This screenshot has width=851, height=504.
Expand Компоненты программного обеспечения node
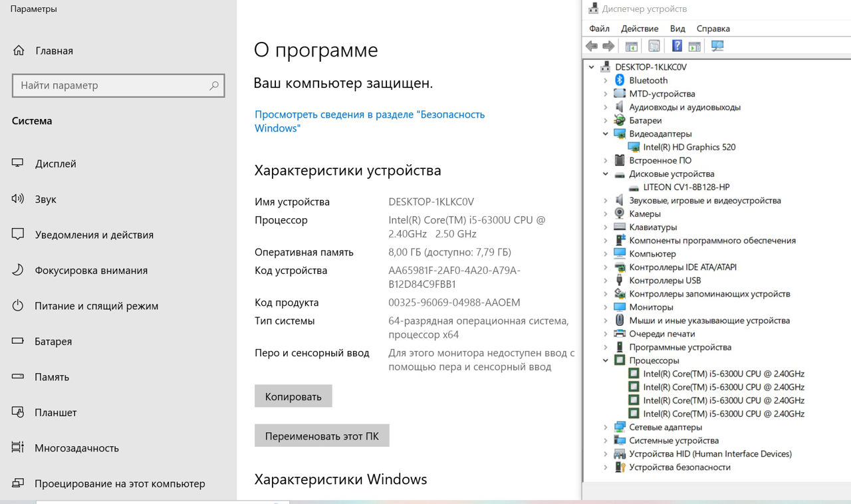click(606, 240)
